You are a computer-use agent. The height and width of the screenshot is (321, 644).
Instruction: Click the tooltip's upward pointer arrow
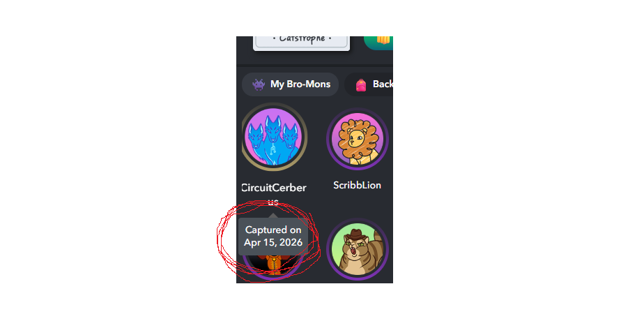[x=273, y=216]
